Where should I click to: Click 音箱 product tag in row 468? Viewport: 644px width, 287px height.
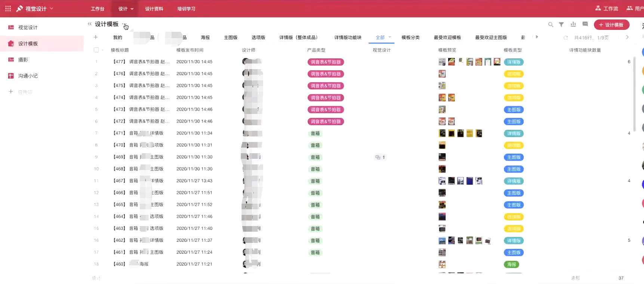point(315,169)
